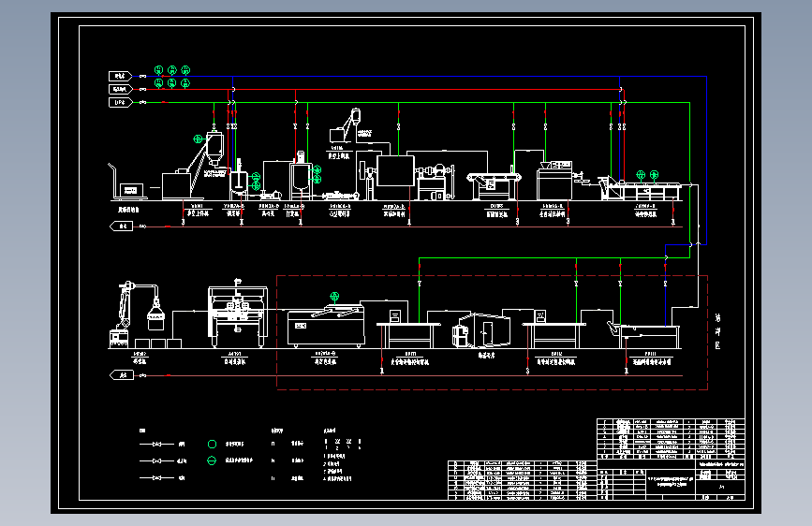Click the horizontal screw pump symbol
This screenshot has height=526, width=812.
click(340, 196)
